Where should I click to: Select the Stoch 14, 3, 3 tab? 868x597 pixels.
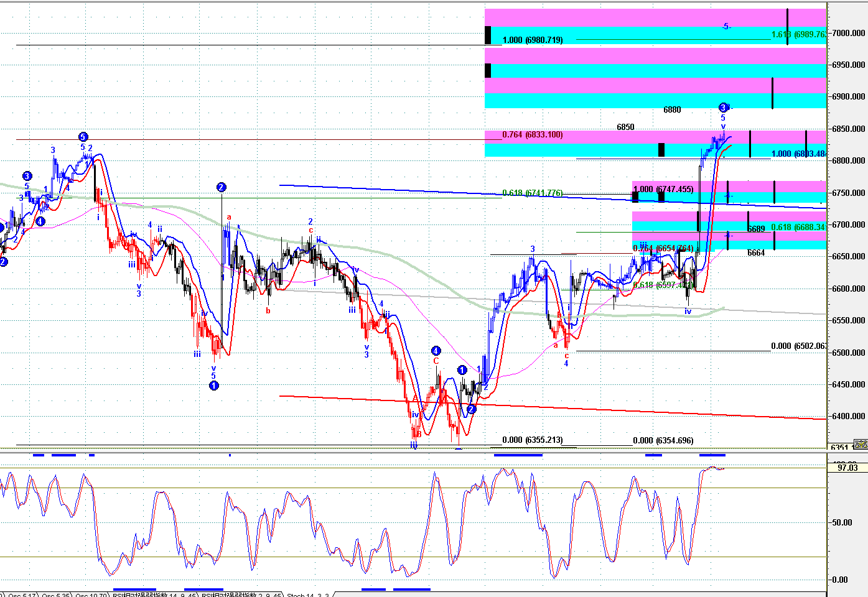click(307, 595)
